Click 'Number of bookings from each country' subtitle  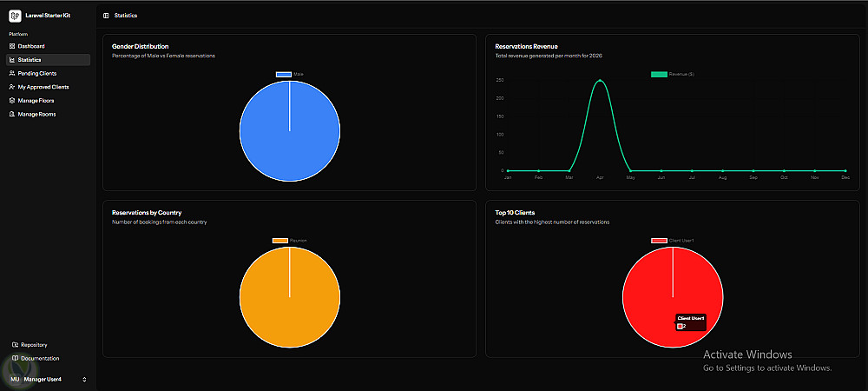(160, 222)
